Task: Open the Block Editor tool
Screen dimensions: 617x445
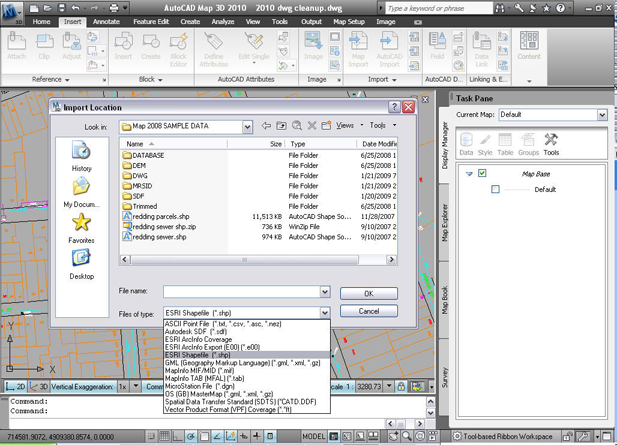Action: click(178, 49)
